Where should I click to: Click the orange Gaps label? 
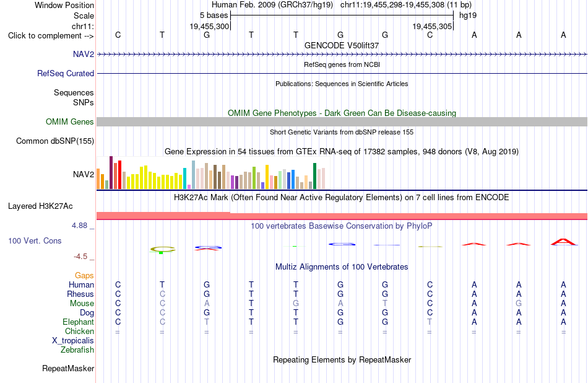[x=84, y=276]
